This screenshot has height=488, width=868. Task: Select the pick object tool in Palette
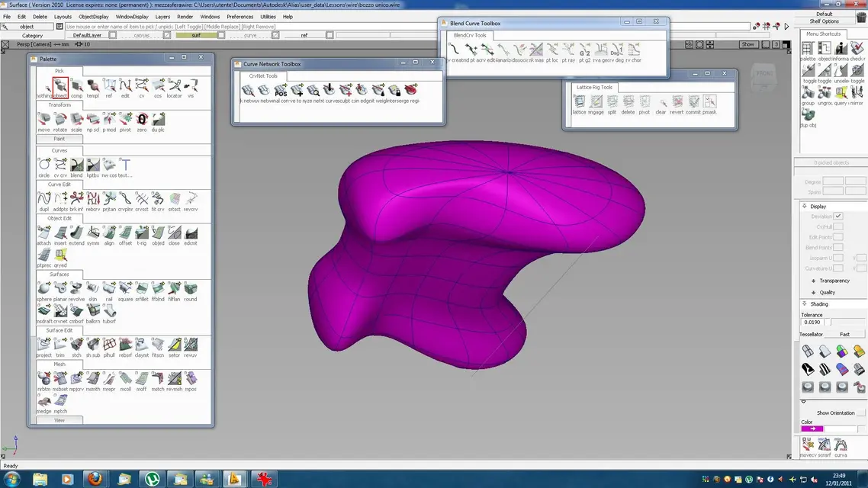60,87
